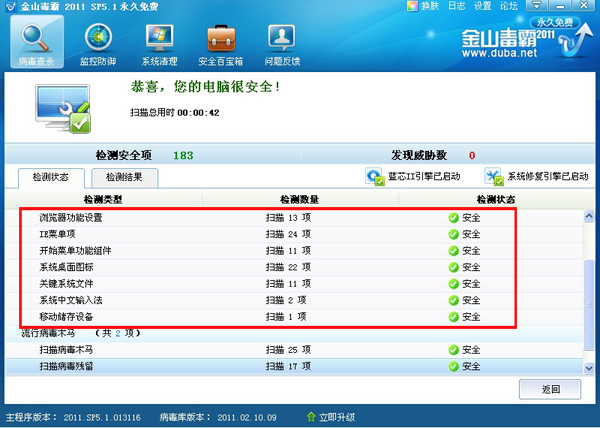Click the green safe icon for 关键系统文件

[x=454, y=284]
